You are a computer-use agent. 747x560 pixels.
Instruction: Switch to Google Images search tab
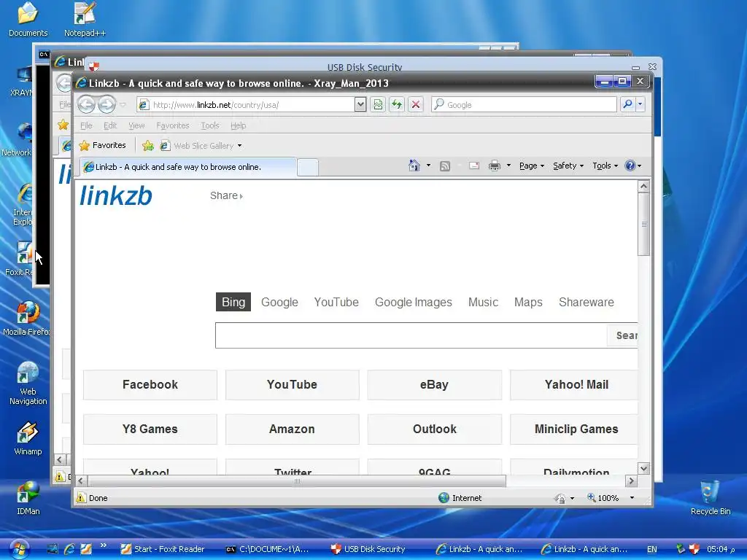414,303
